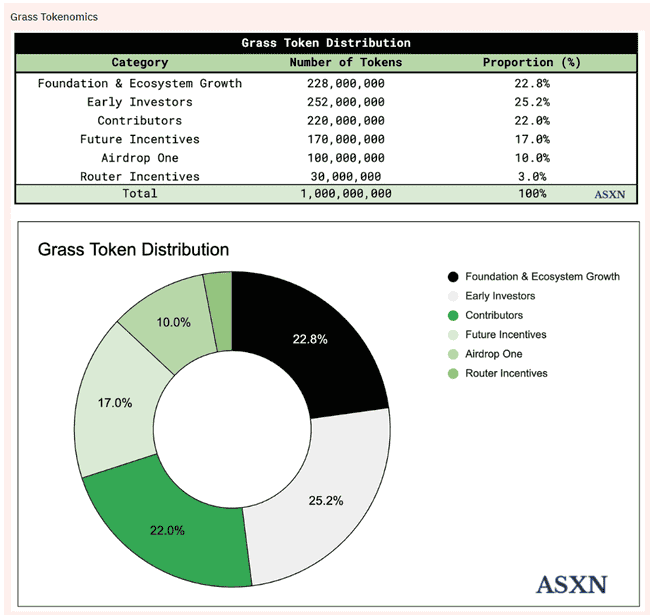
Task: Click the black Foundation & Ecosystem Growth legend dot
Action: [x=454, y=277]
